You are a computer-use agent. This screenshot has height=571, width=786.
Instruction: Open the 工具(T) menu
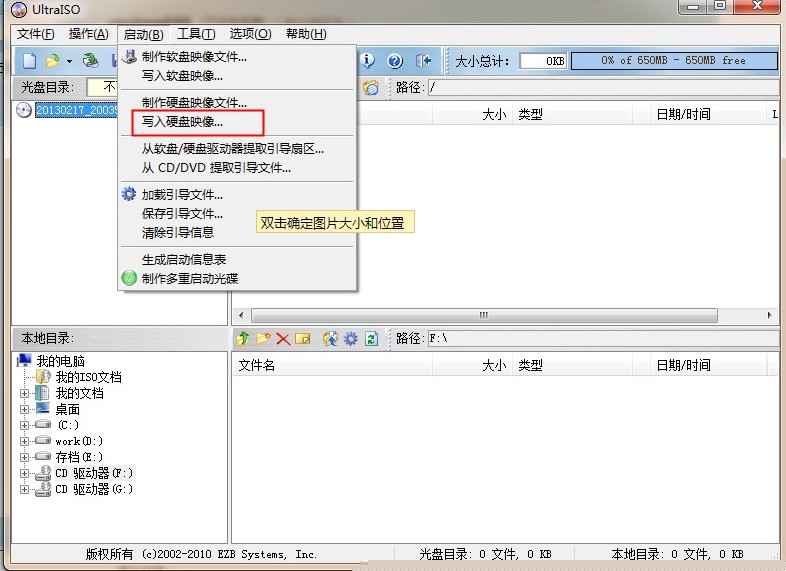pyautogui.click(x=196, y=34)
